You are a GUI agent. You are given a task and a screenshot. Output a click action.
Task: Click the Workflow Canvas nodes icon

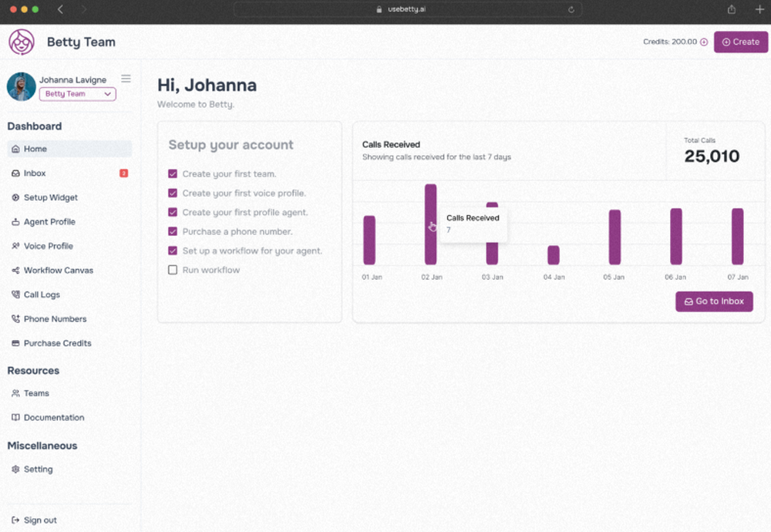(x=15, y=271)
